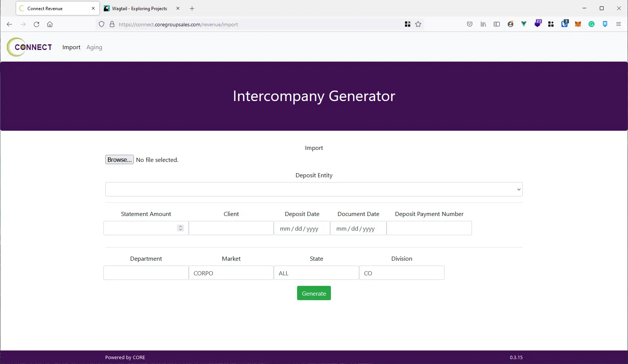Open the Aging nav menu item
Viewport: 628px width, 364px height.
[x=94, y=47]
